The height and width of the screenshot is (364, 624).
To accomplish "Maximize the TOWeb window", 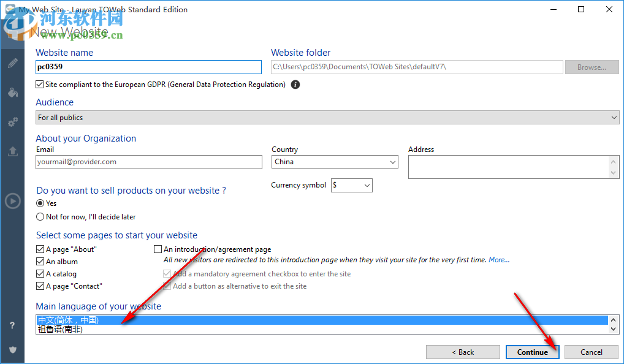I will (x=581, y=9).
